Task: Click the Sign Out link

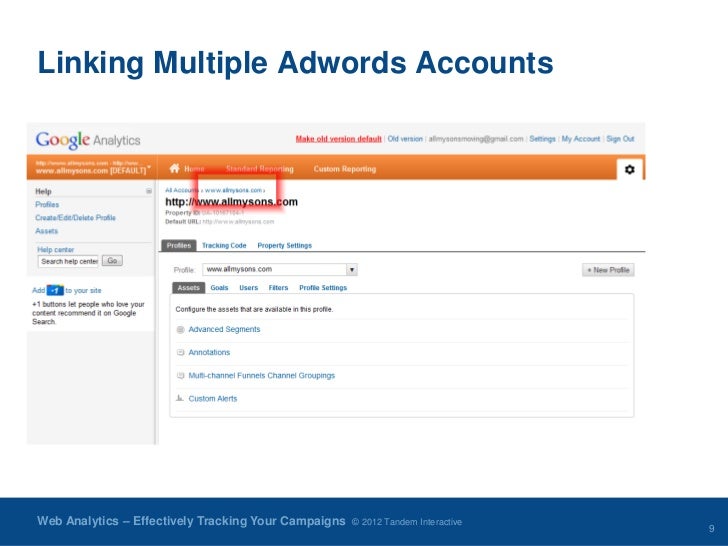Action: click(x=620, y=139)
